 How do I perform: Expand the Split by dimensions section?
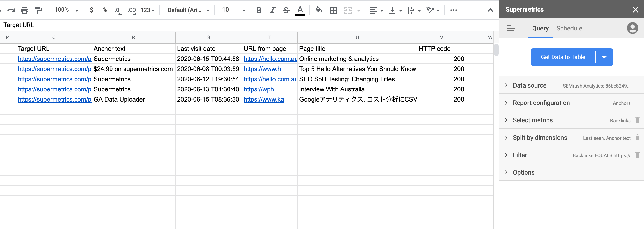(572, 138)
